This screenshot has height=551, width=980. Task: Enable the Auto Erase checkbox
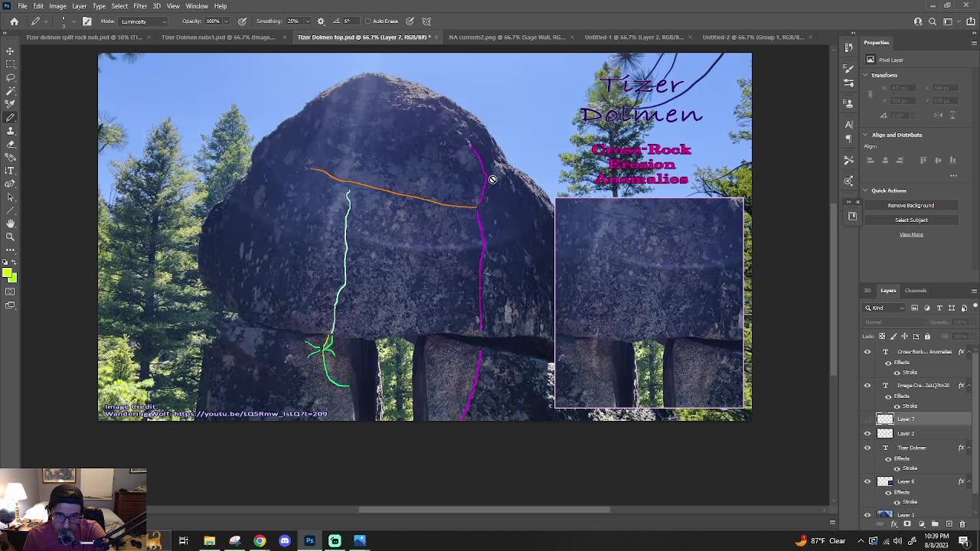(x=367, y=21)
